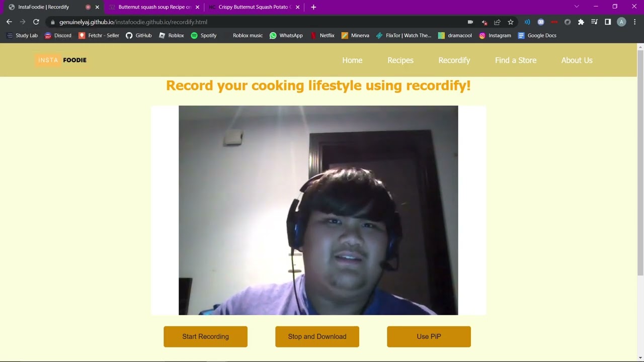Bookmark this page with the star icon

pyautogui.click(x=511, y=22)
